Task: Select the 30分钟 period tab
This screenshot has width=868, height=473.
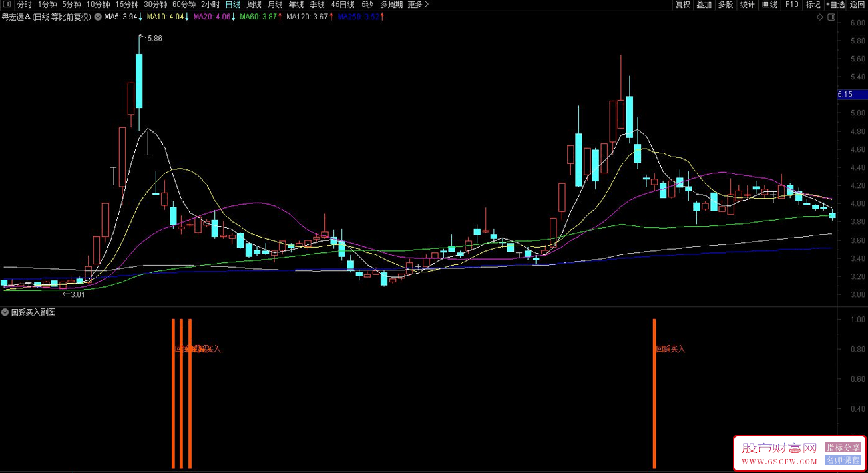Action: click(x=156, y=4)
